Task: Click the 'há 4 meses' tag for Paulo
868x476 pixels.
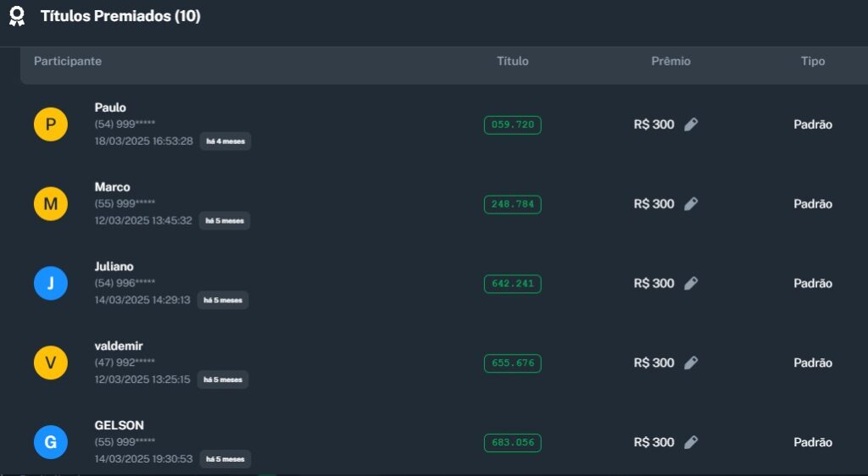Action: point(225,141)
